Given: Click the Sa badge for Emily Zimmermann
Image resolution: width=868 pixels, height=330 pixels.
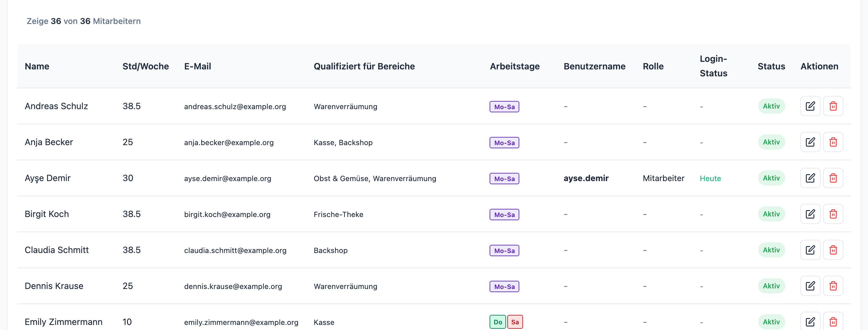Looking at the screenshot, I should [515, 322].
